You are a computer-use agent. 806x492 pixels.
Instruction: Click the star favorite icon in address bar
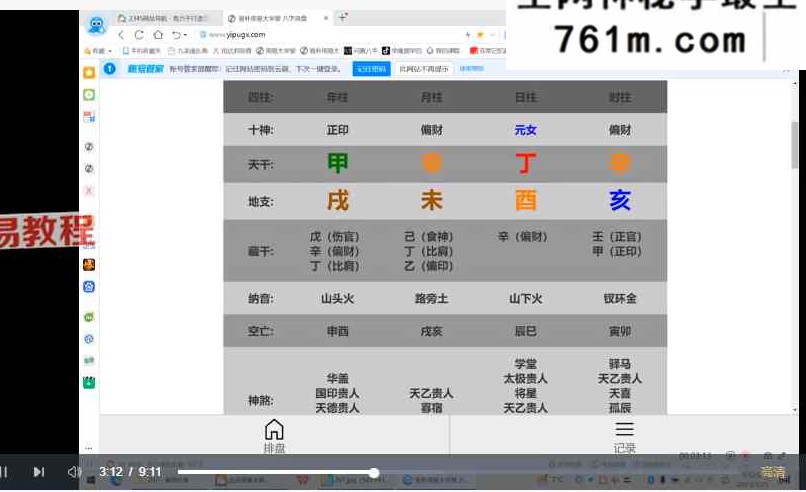click(481, 34)
